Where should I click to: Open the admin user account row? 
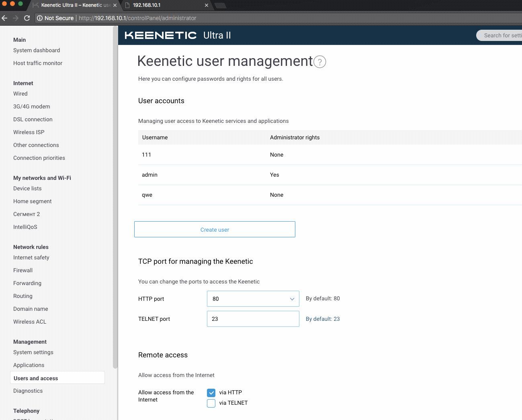click(x=330, y=175)
